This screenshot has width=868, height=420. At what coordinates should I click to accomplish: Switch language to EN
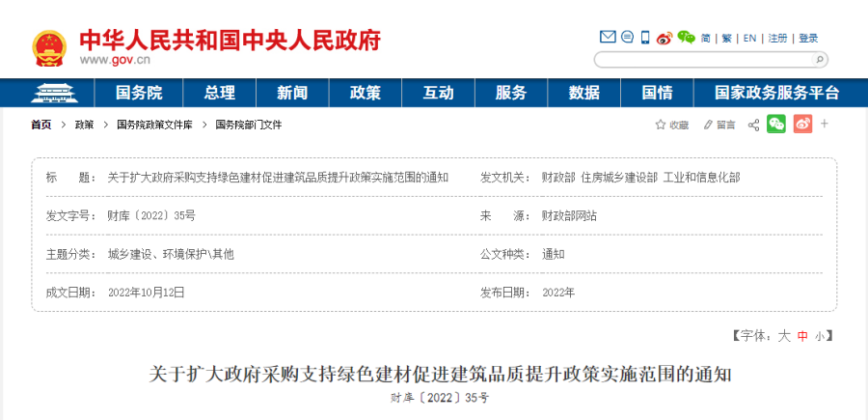[x=749, y=39]
